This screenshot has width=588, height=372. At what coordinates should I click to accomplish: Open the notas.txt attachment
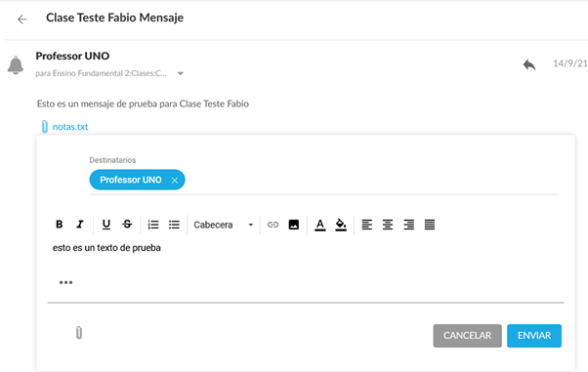click(70, 127)
